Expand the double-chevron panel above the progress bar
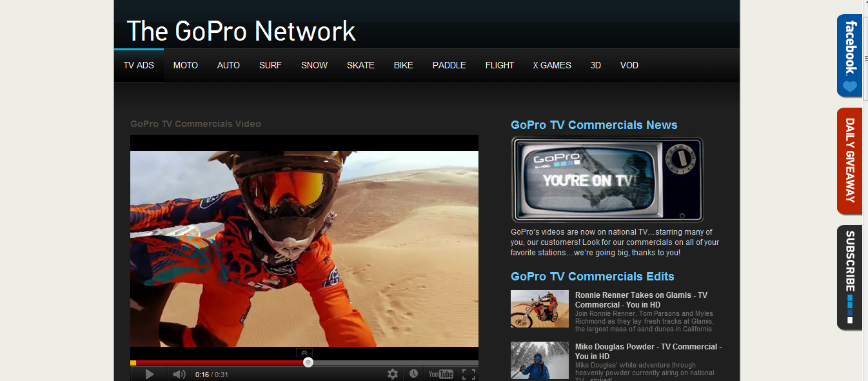868x381 pixels. (304, 353)
